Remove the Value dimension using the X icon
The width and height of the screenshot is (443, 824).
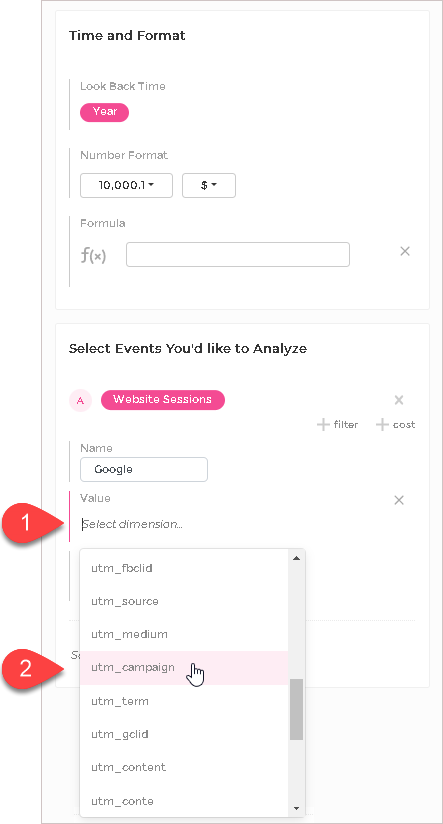(399, 500)
